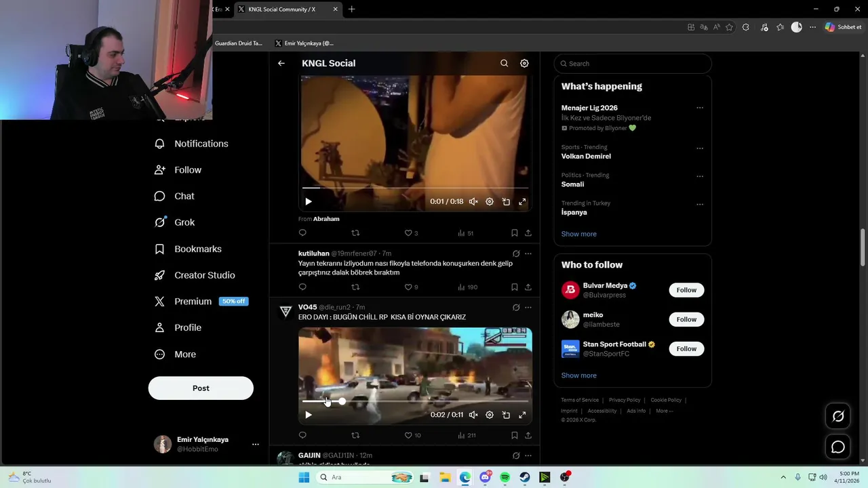
Task: Open Grok action on VO45's post
Action: coord(516,307)
